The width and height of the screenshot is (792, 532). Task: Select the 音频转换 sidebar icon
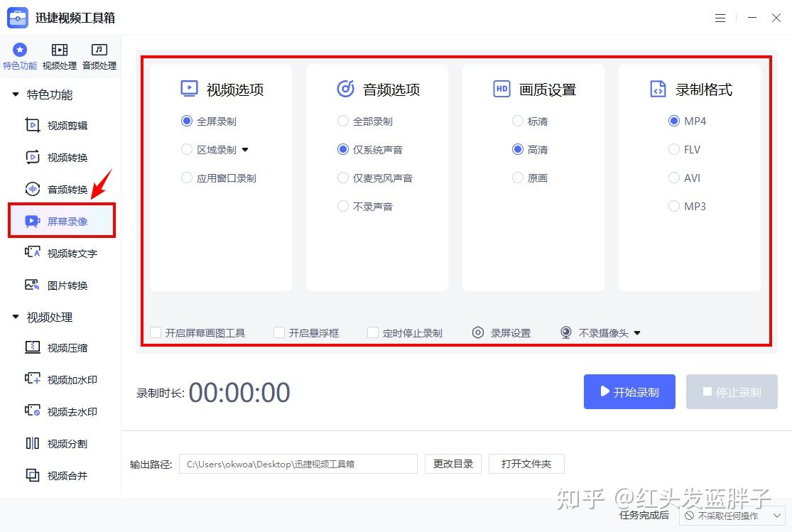[33, 190]
